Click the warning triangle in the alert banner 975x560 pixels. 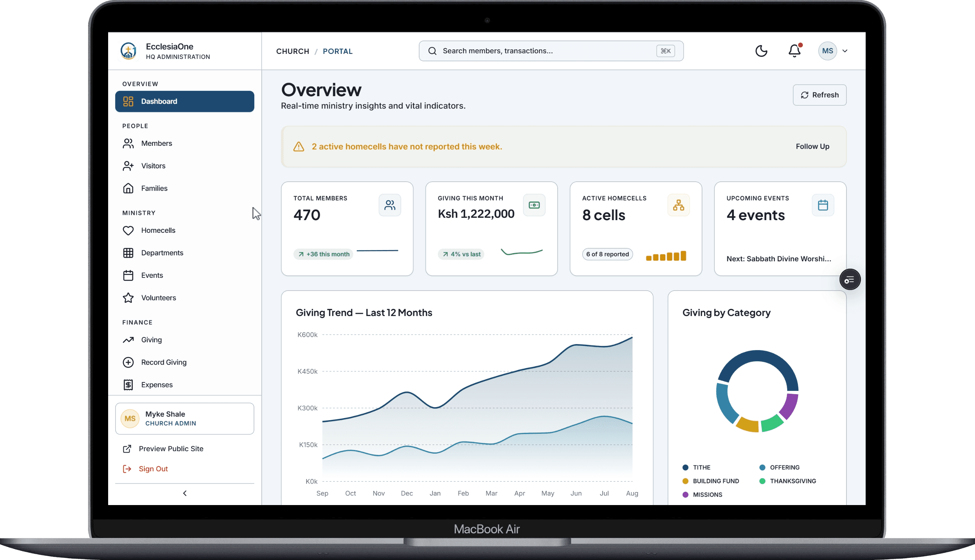coord(299,147)
